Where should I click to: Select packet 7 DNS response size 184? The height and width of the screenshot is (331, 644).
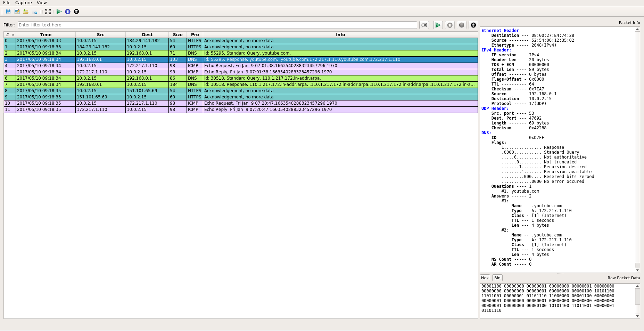241,84
